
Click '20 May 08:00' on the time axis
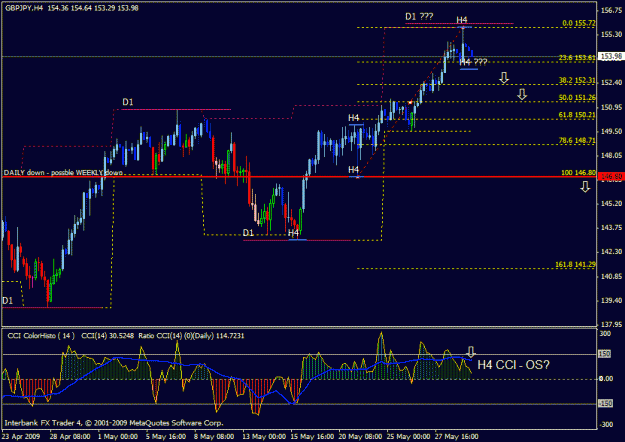[x=360, y=436]
